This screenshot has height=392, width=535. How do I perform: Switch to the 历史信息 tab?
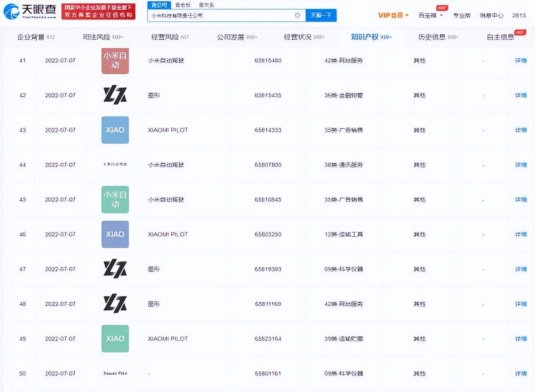438,37
